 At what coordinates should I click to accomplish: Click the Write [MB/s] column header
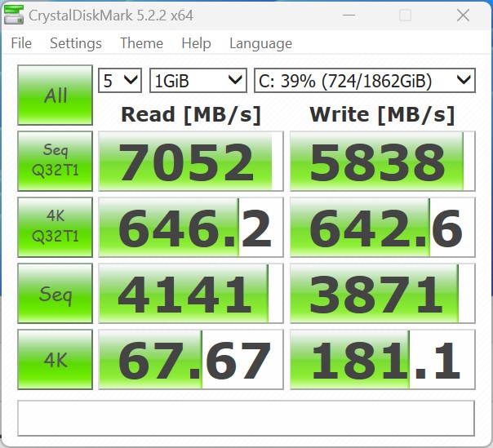click(x=382, y=115)
